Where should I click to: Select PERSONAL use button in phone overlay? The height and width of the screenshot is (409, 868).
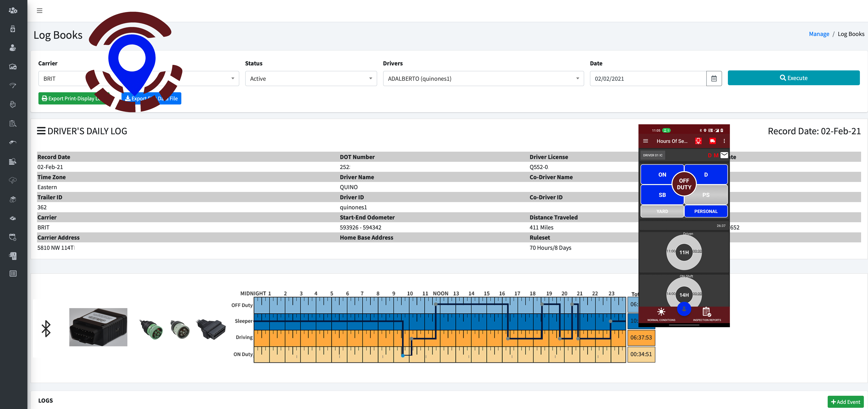tap(706, 211)
